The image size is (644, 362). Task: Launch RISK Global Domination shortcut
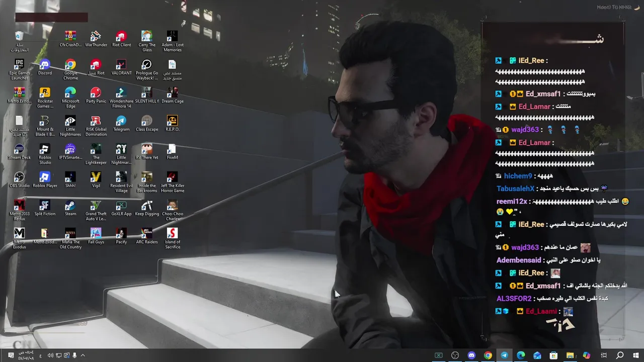pyautogui.click(x=96, y=126)
